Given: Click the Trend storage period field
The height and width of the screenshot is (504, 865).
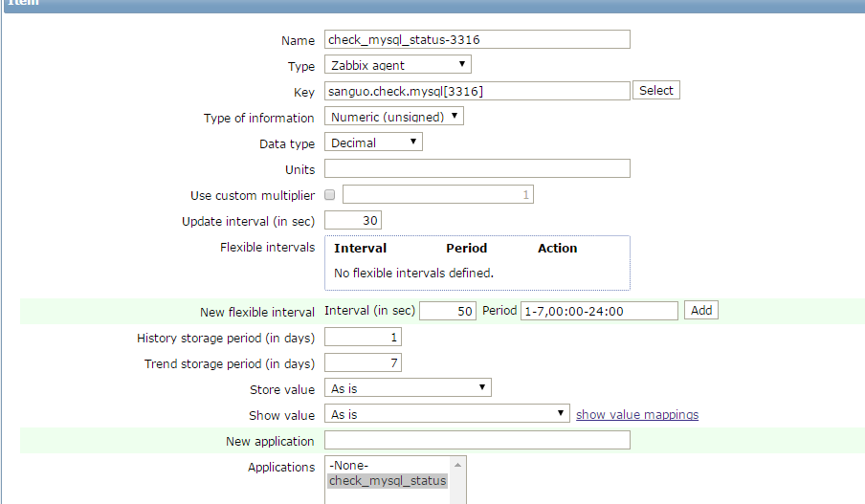Looking at the screenshot, I should pos(363,362).
